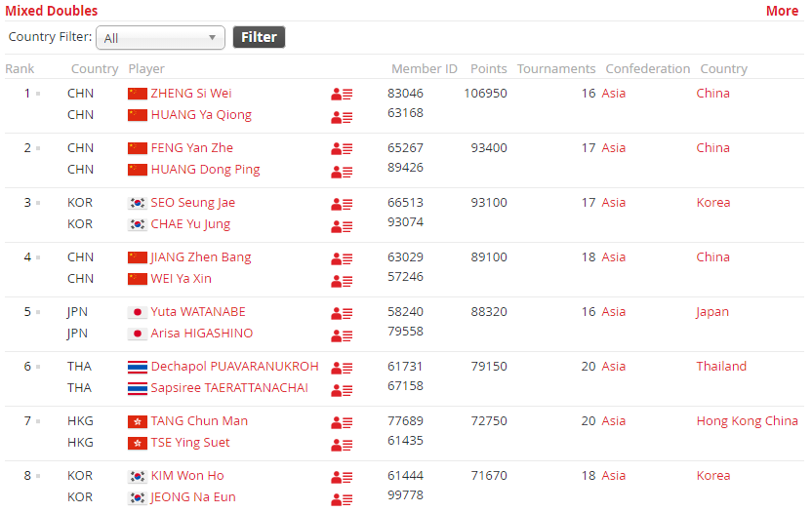
Task: Click Korea flag beside SEO Seung Jae
Action: point(138,203)
